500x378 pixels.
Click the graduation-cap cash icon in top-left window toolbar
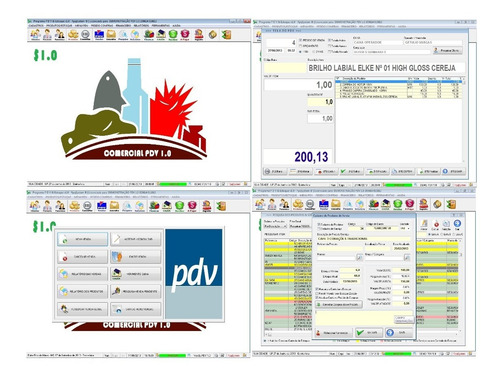tap(161, 34)
